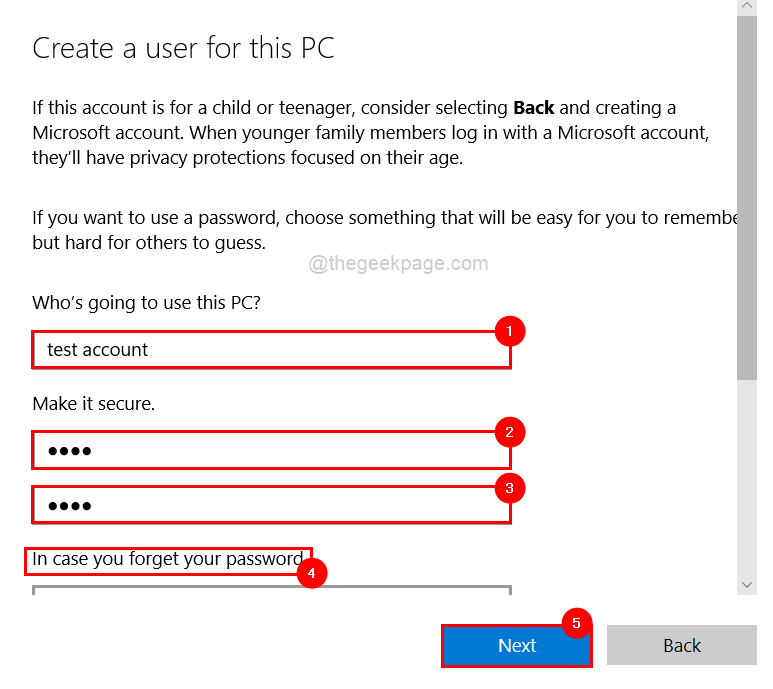Select the confirm password field

pos(270,505)
